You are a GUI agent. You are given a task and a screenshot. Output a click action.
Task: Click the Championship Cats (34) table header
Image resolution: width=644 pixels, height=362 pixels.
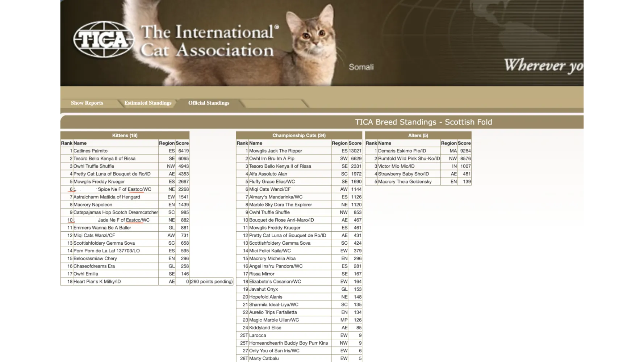[299, 135]
